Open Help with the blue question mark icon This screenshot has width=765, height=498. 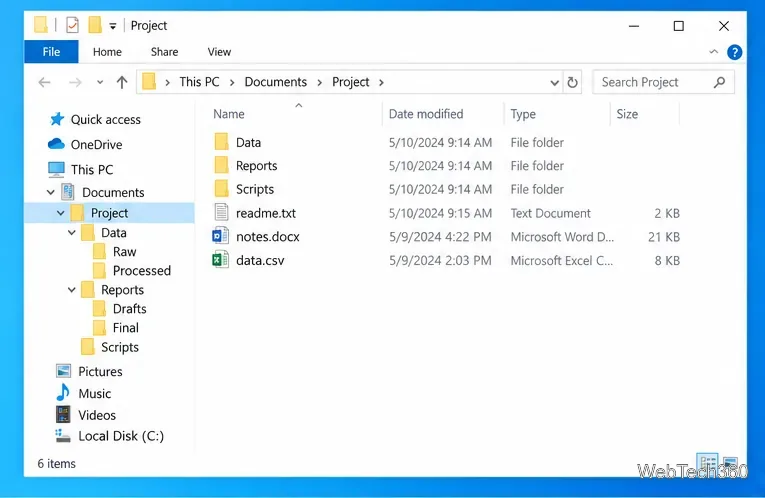pyautogui.click(x=734, y=52)
